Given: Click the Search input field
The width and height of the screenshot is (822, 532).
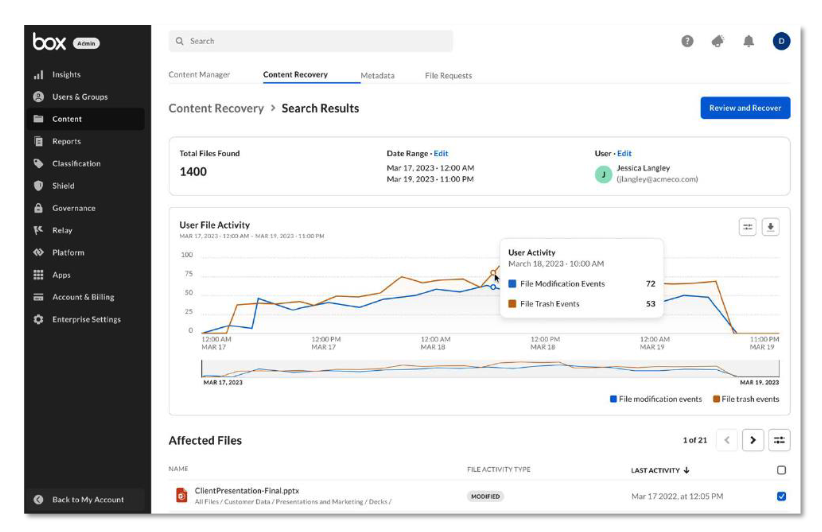Looking at the screenshot, I should coord(310,41).
